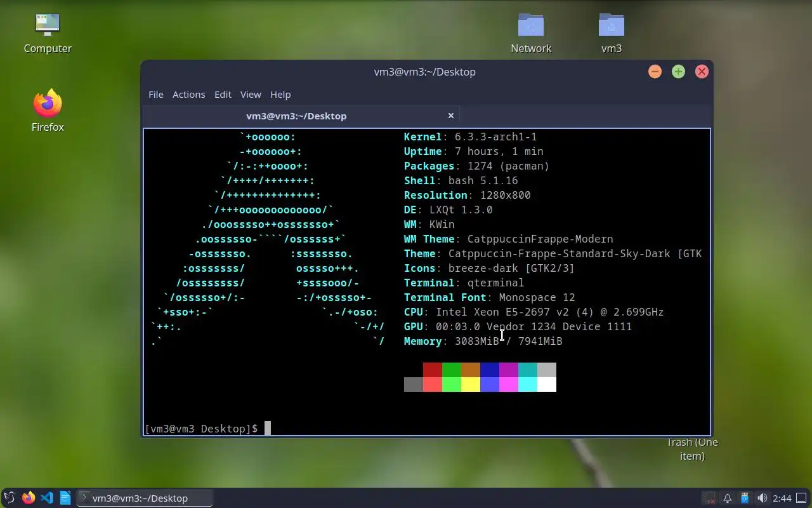This screenshot has height=508, width=812.
Task: Select the Trash desktop item
Action: click(x=692, y=449)
